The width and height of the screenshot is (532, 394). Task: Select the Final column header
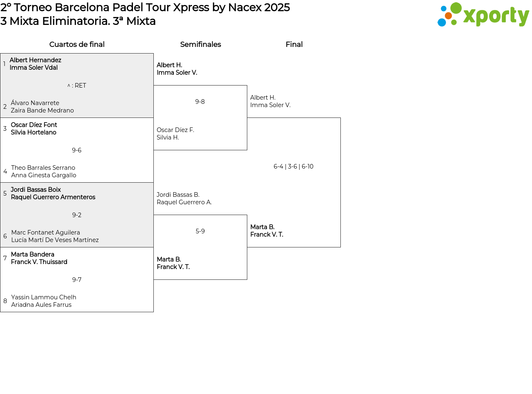pos(294,44)
